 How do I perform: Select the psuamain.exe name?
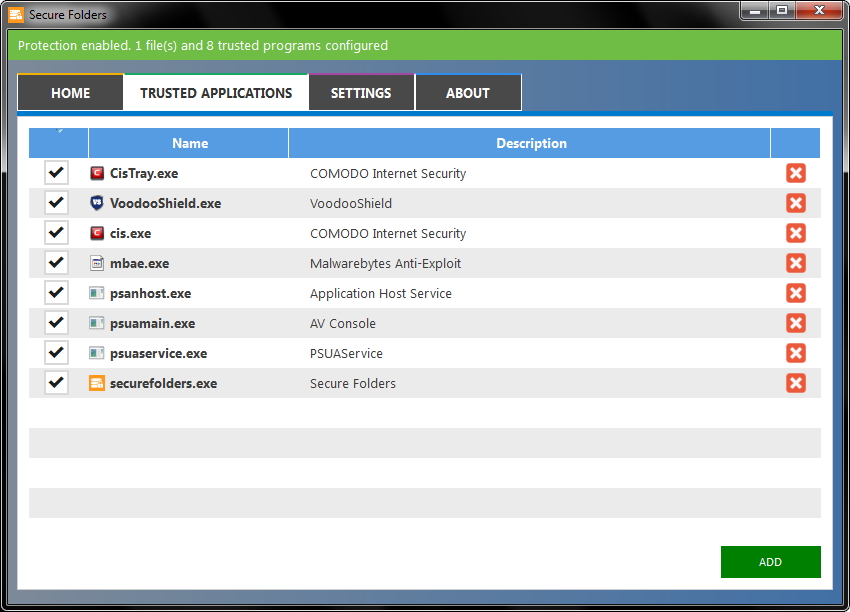[152, 324]
